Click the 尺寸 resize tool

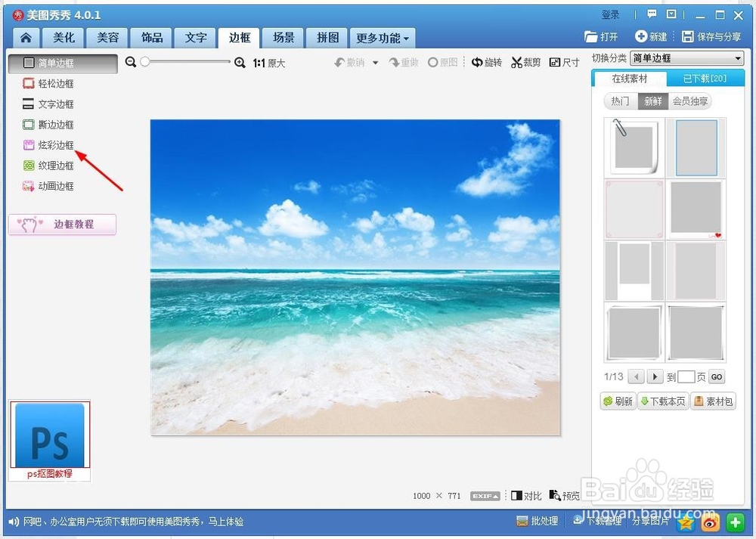[x=565, y=63]
